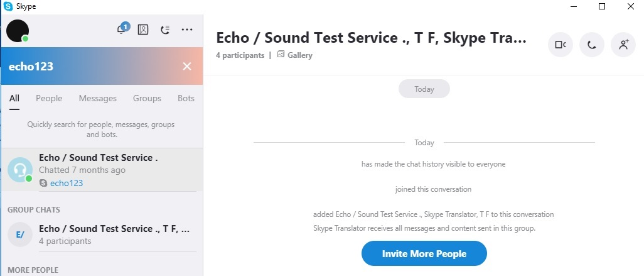Open the 4 participants group chat result

[102, 235]
